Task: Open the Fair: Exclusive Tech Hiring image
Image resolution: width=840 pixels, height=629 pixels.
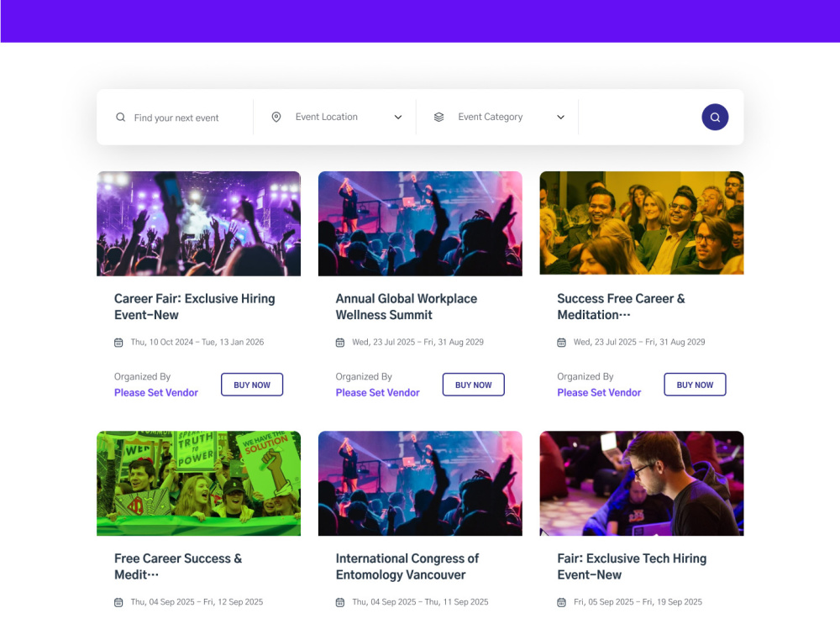Action: click(641, 483)
